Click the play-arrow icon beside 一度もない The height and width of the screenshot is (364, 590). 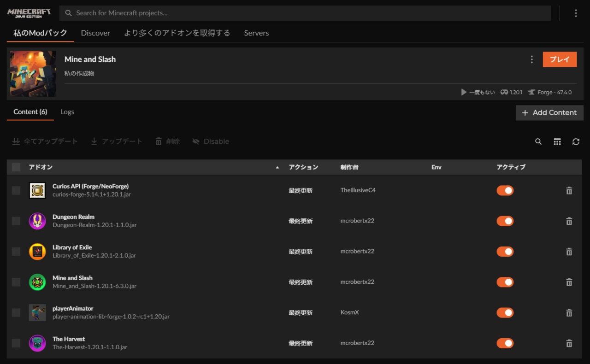click(x=464, y=92)
